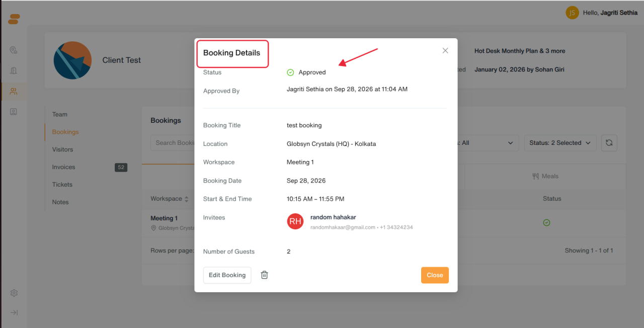
Task: Click the orange app logo
Action: [x=14, y=19]
